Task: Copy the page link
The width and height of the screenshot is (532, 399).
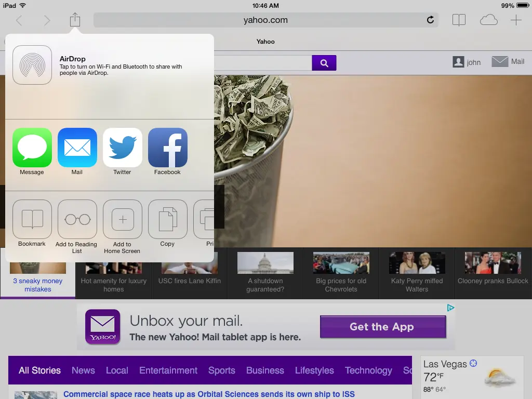Action: tap(168, 219)
